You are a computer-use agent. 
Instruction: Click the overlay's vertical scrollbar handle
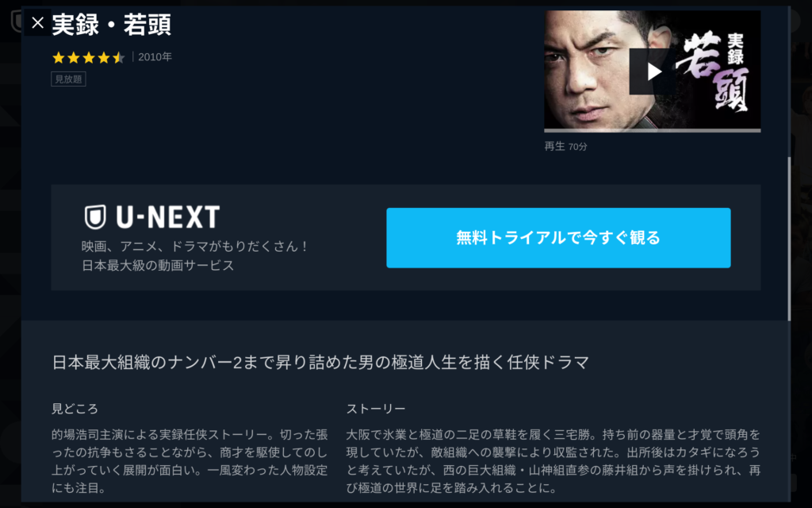pos(789,238)
